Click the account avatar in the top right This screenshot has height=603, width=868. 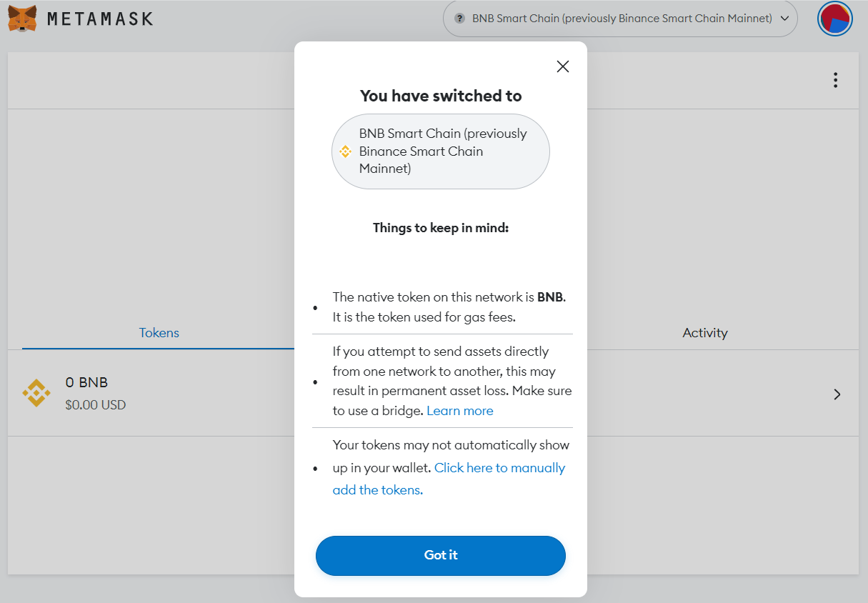[834, 19]
